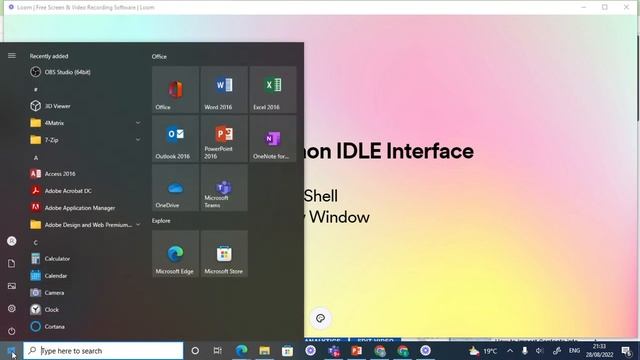The image size is (640, 360).
Task: Open the Microsoft Store tile
Action: tap(224, 254)
